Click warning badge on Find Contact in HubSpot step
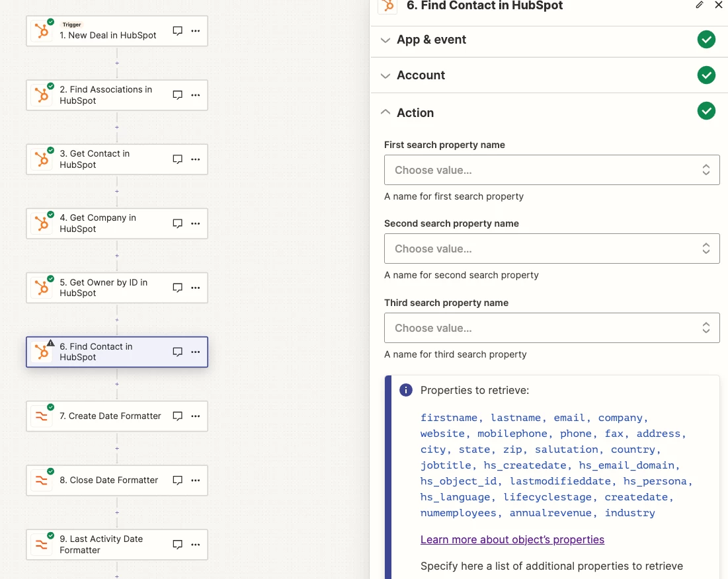This screenshot has height=579, width=728. [51, 343]
